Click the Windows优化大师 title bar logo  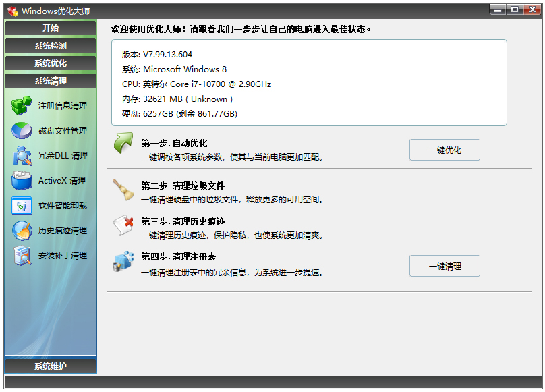click(x=13, y=11)
